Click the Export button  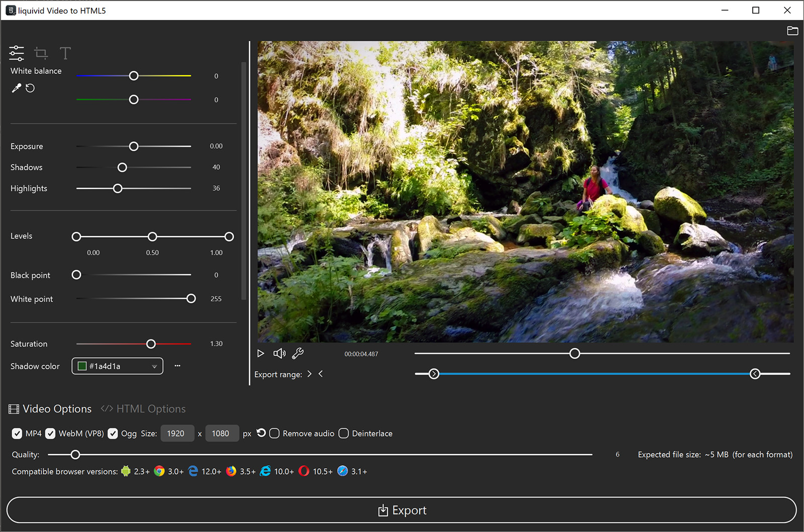pyautogui.click(x=402, y=510)
